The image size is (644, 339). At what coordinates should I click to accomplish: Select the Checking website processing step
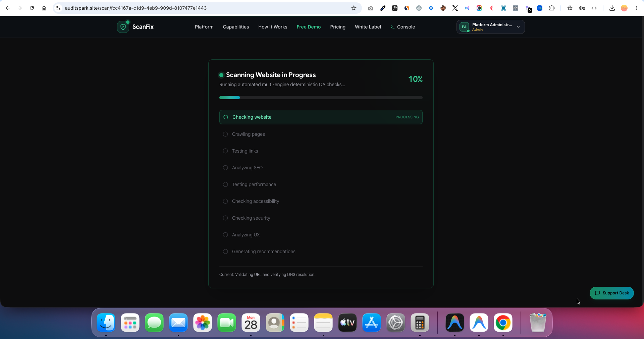tap(321, 117)
